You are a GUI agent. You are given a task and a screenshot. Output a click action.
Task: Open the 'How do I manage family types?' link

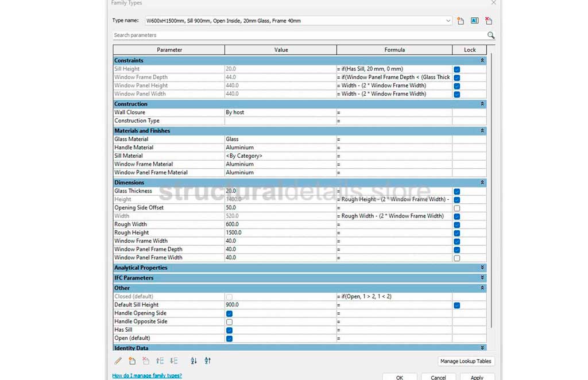pyautogui.click(x=147, y=375)
